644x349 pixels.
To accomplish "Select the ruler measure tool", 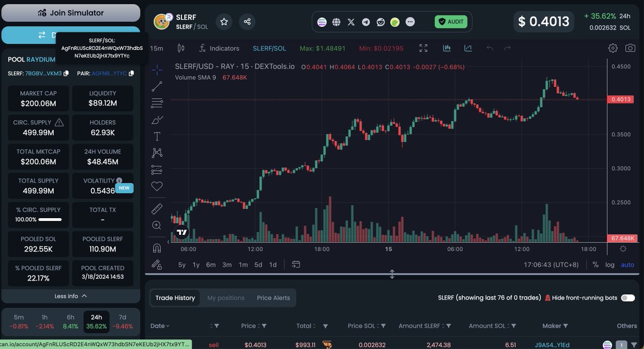I will [157, 209].
